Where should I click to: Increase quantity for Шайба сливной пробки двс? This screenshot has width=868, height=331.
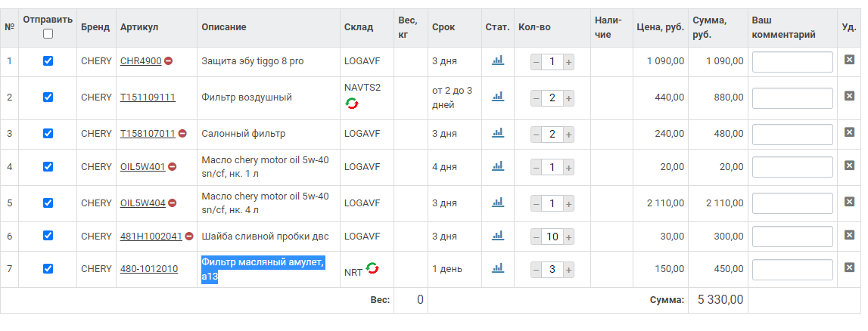tap(568, 237)
